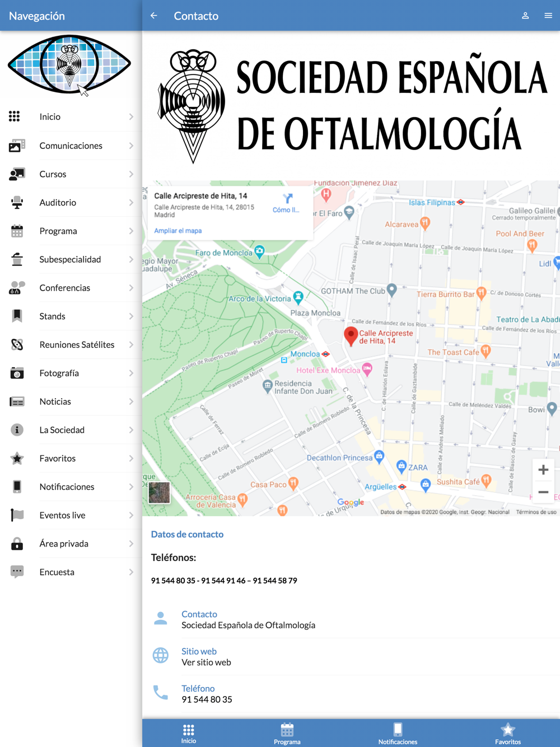Expand the La Sociedad chevron
Viewport: 560px width, 747px height.
[x=131, y=430]
